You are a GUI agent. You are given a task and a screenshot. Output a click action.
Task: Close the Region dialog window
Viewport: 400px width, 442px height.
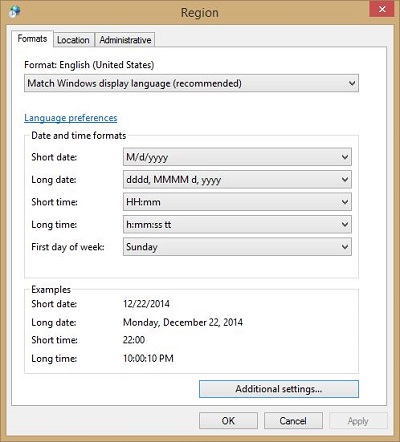[x=382, y=9]
